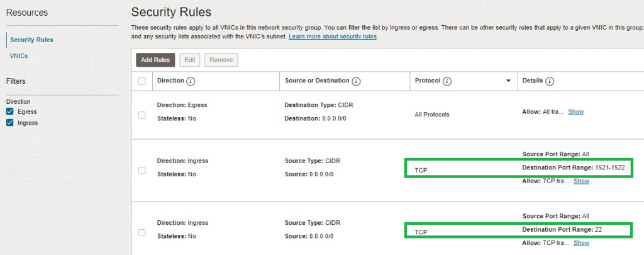Show full details for port 22 rule
Screen dimensions: 644x255
tap(581, 242)
